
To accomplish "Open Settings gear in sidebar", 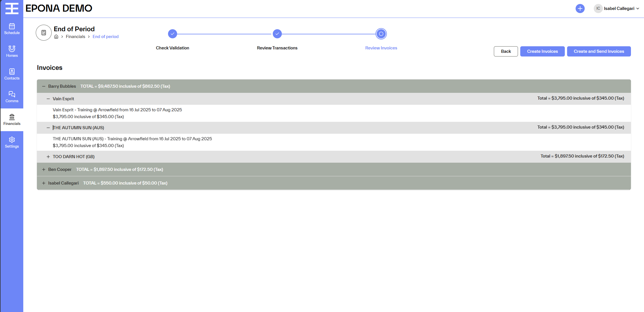I will click(x=12, y=142).
